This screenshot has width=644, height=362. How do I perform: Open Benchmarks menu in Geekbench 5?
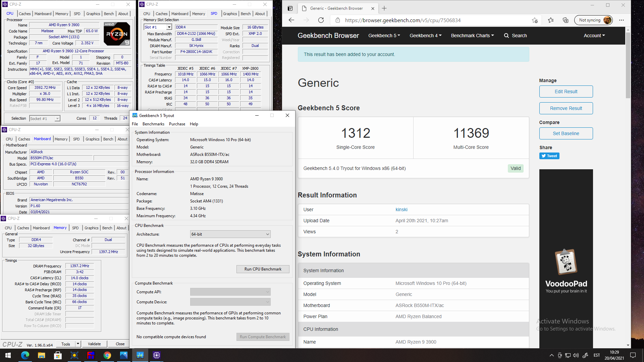point(153,124)
